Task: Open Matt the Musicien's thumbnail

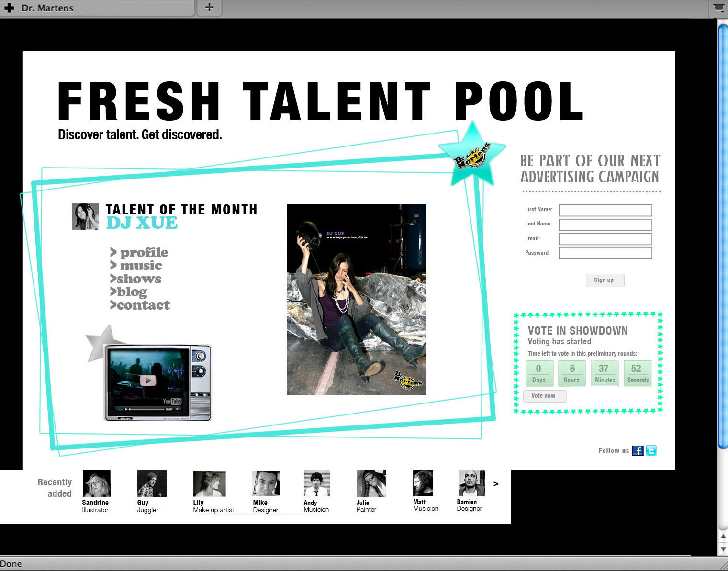Action: pos(423,483)
